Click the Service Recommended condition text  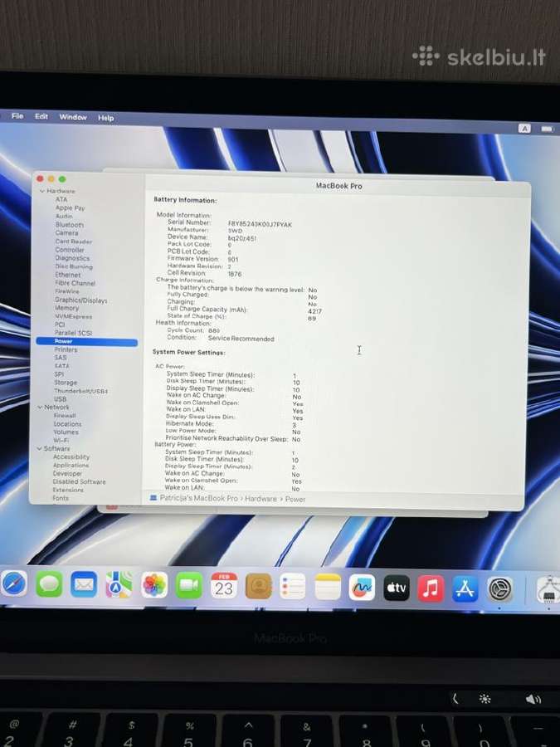coord(241,339)
